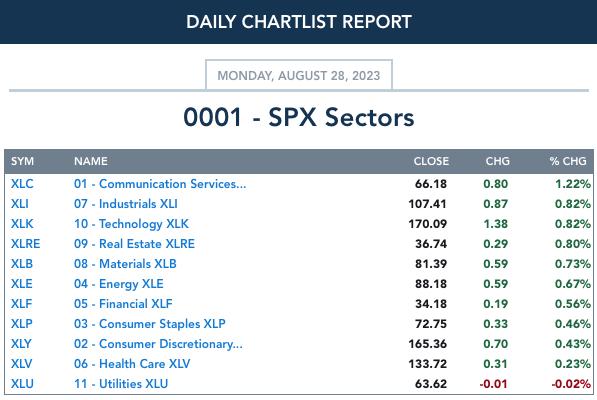This screenshot has width=597, height=400.
Task: Click the % CHG column header
Action: click(568, 161)
